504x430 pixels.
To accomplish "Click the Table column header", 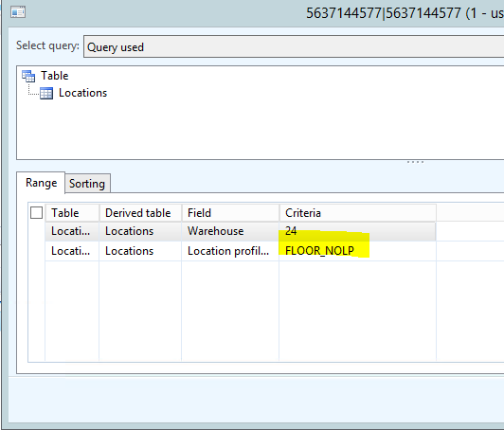I will tap(72, 213).
